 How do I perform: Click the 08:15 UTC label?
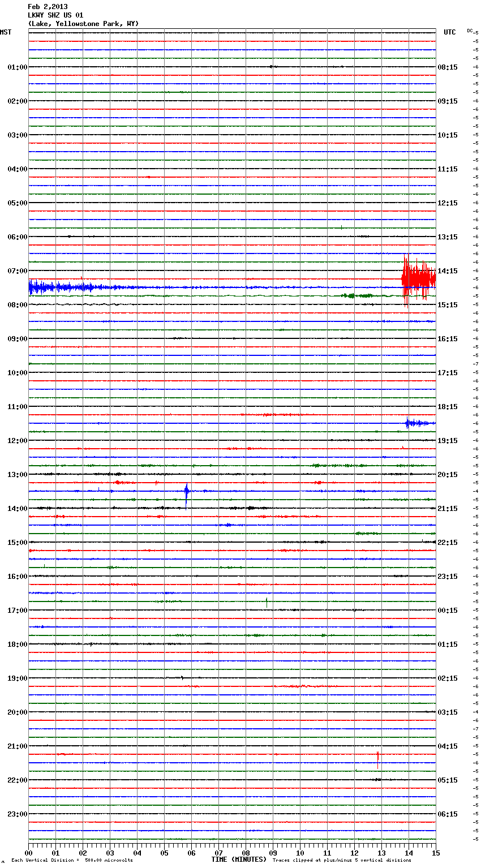pos(448,67)
